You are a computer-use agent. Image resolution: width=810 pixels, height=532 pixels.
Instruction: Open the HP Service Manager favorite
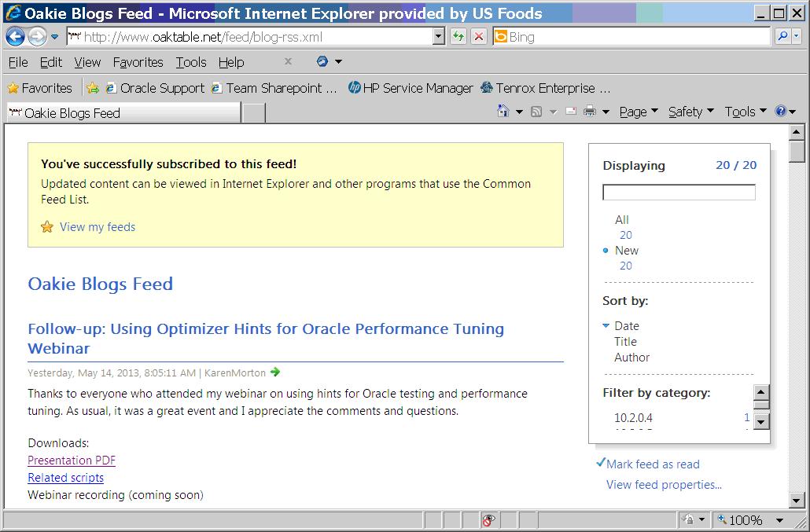pos(411,88)
